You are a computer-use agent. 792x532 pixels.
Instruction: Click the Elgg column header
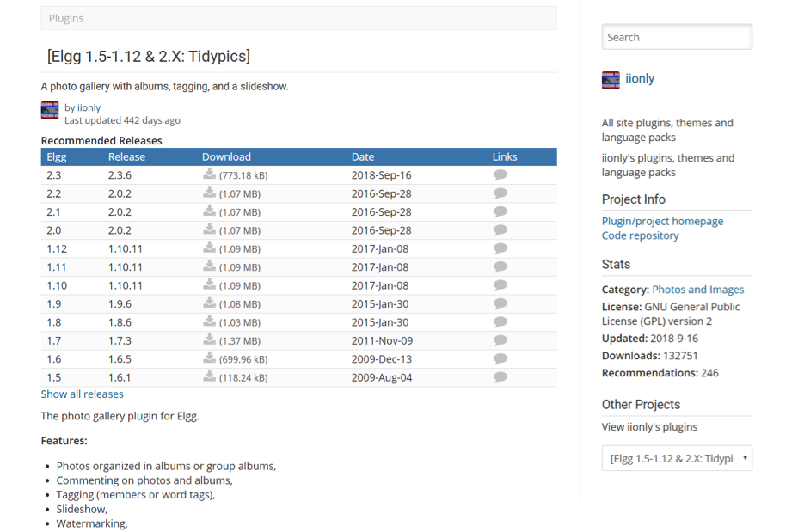[x=57, y=157]
